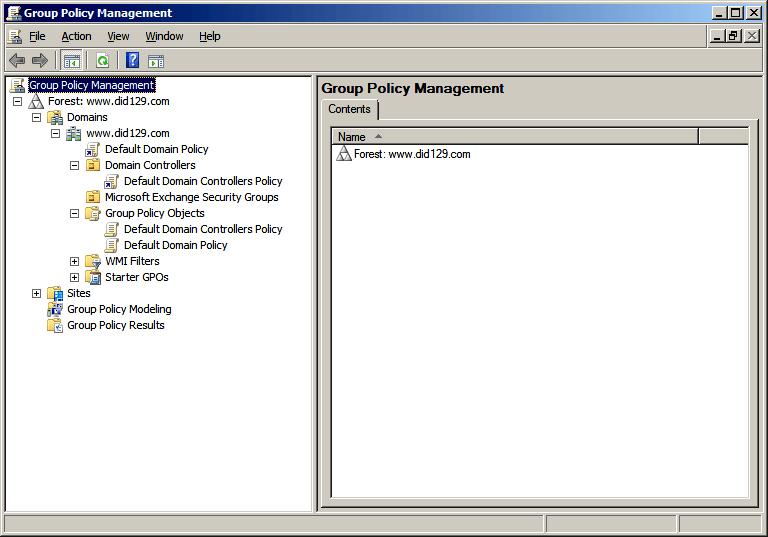Viewport: 768px width, 537px height.
Task: Click Default Domain Controllers Policy GPO scroll icon
Action: pyautogui.click(x=112, y=229)
